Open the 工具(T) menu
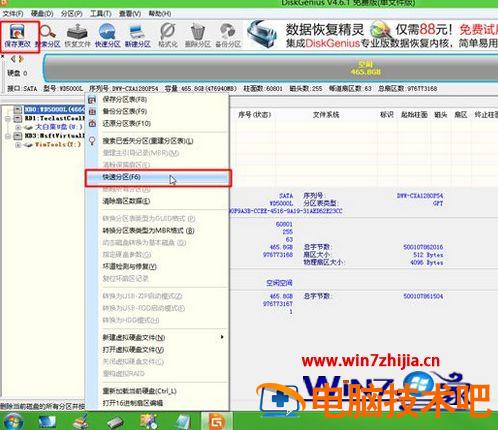 pos(100,14)
